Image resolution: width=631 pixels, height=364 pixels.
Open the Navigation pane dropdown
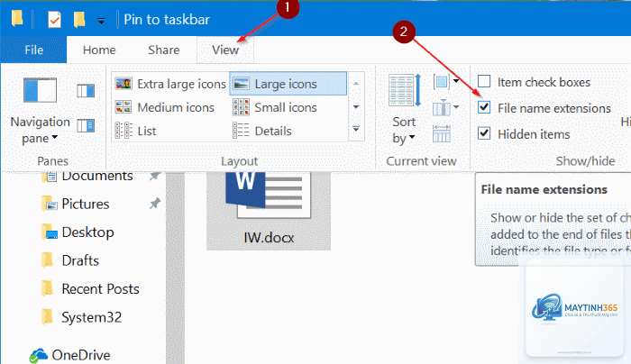40,130
